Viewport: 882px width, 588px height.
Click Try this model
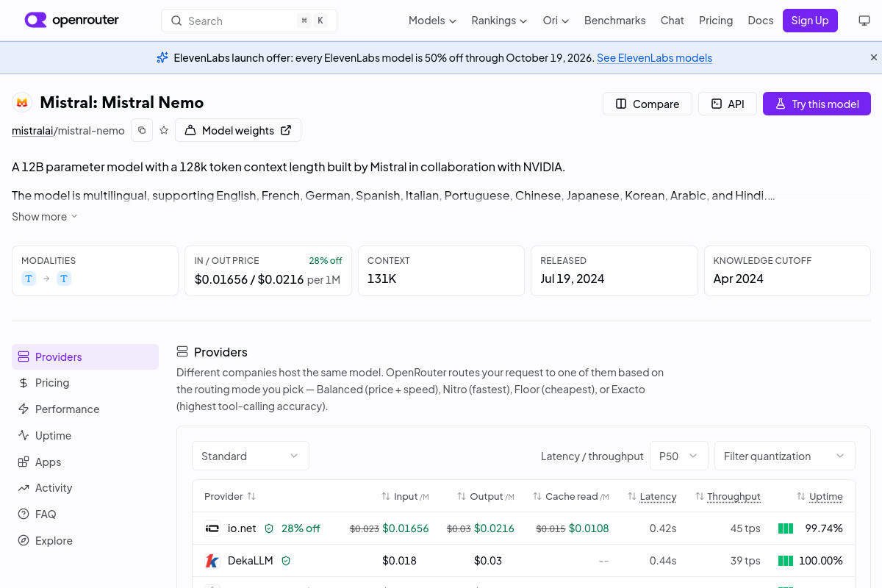tap(817, 104)
